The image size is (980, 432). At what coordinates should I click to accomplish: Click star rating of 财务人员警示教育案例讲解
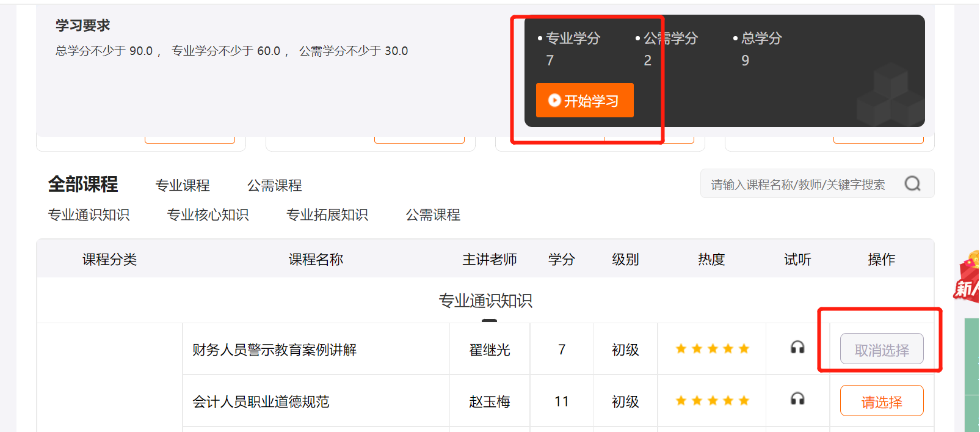(712, 349)
